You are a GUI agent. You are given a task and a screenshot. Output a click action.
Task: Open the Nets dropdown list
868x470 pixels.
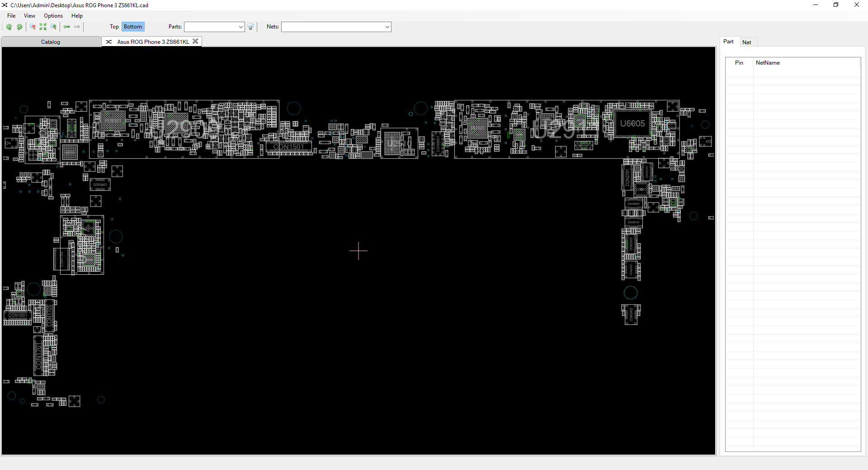point(387,27)
